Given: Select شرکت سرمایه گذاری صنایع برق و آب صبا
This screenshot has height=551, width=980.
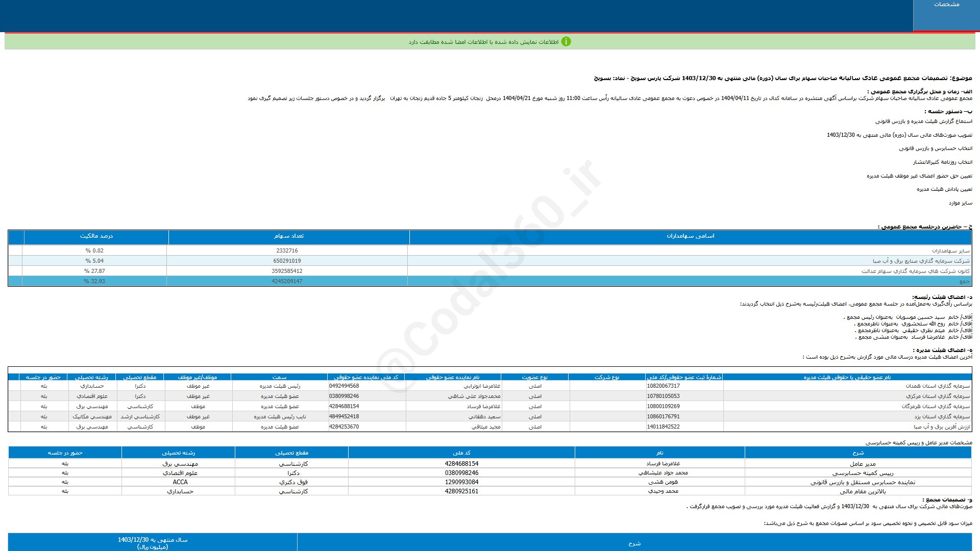Looking at the screenshot, I should pyautogui.click(x=921, y=261).
